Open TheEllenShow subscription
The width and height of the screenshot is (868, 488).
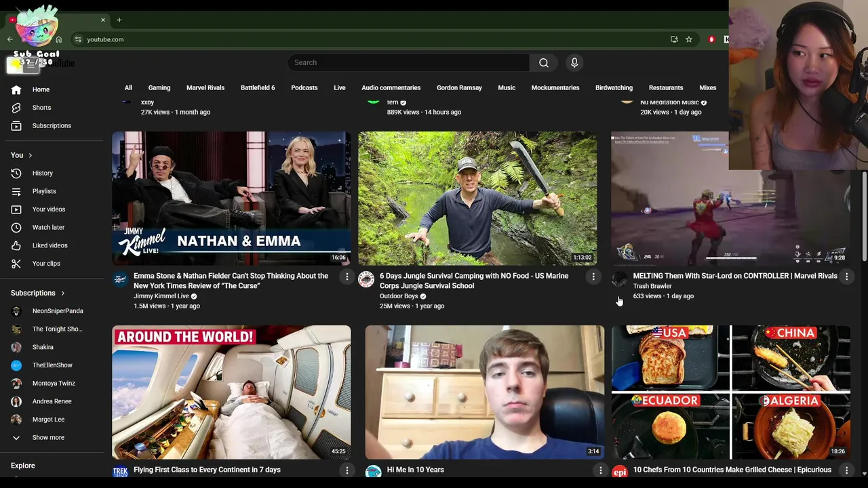coord(53,365)
